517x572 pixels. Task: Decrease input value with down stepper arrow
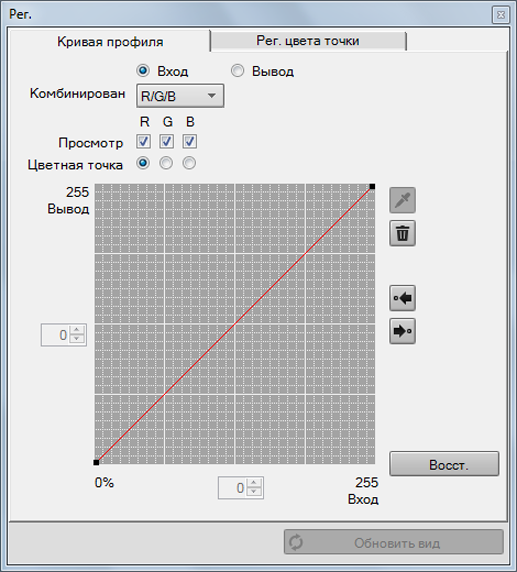pyautogui.click(x=254, y=492)
